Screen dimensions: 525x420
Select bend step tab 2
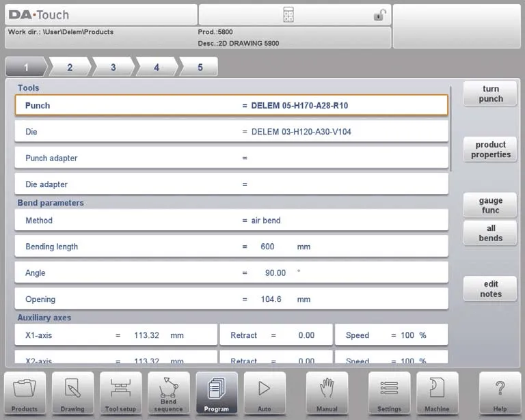(x=69, y=67)
